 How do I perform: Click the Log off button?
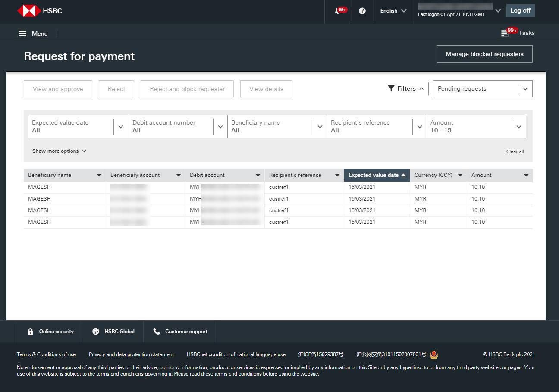point(520,11)
